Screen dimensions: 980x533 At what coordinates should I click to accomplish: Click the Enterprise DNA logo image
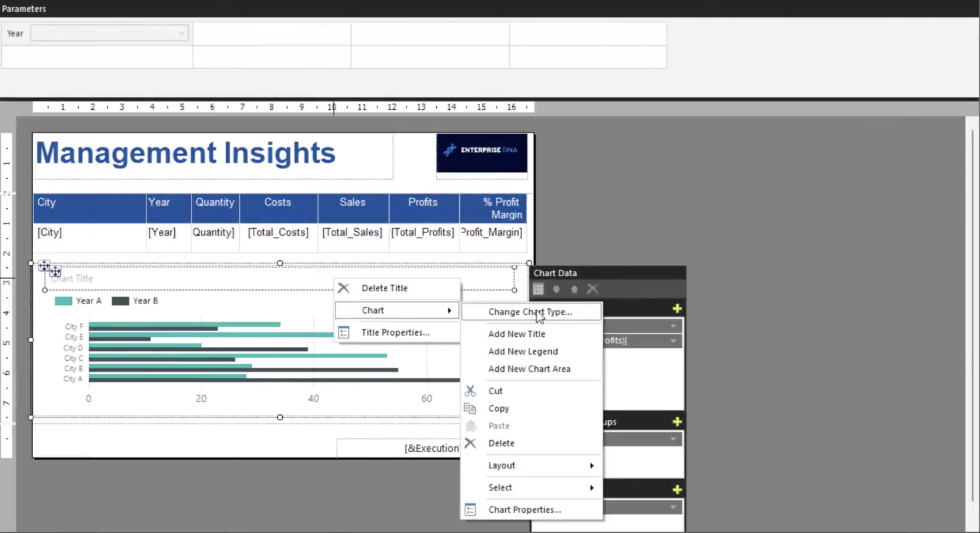[x=482, y=153]
